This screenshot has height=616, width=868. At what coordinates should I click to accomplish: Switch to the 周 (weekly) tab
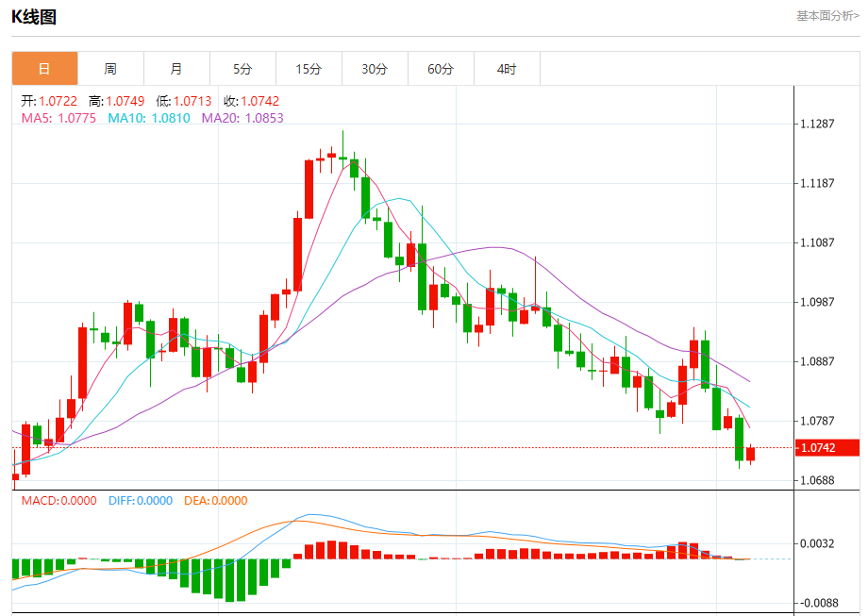110,69
